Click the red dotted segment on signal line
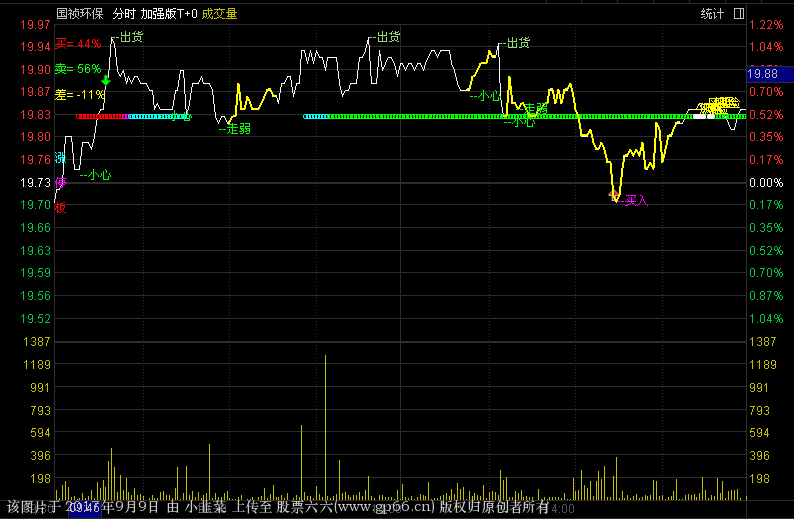The height and width of the screenshot is (519, 794). (100, 117)
